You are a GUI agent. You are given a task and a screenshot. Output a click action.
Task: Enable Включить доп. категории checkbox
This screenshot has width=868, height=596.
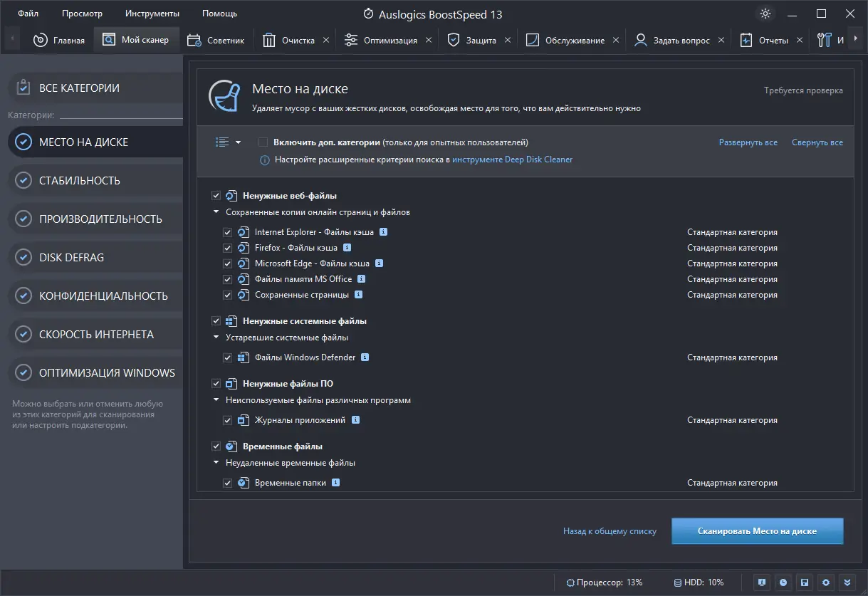(263, 142)
